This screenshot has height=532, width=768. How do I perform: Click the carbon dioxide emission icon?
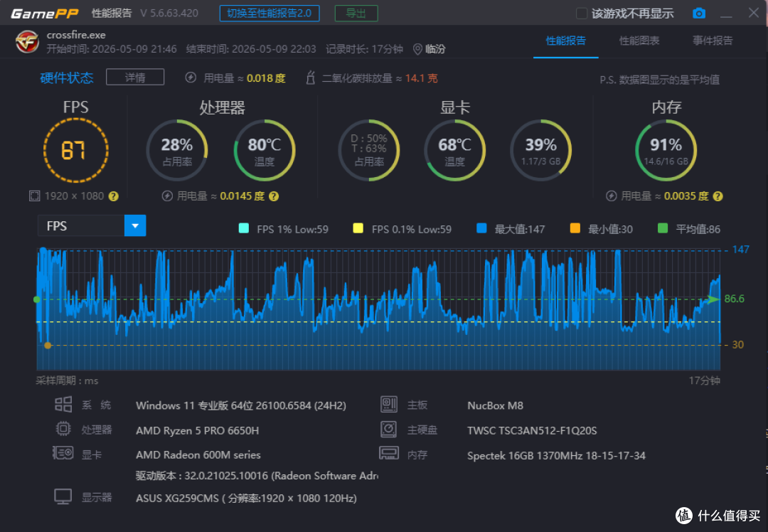[310, 78]
